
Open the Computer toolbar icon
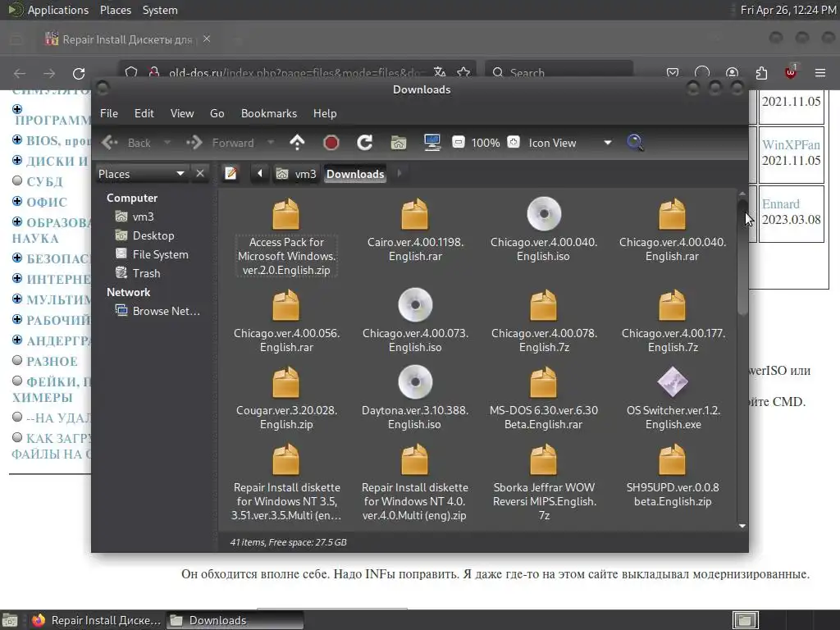click(x=431, y=143)
